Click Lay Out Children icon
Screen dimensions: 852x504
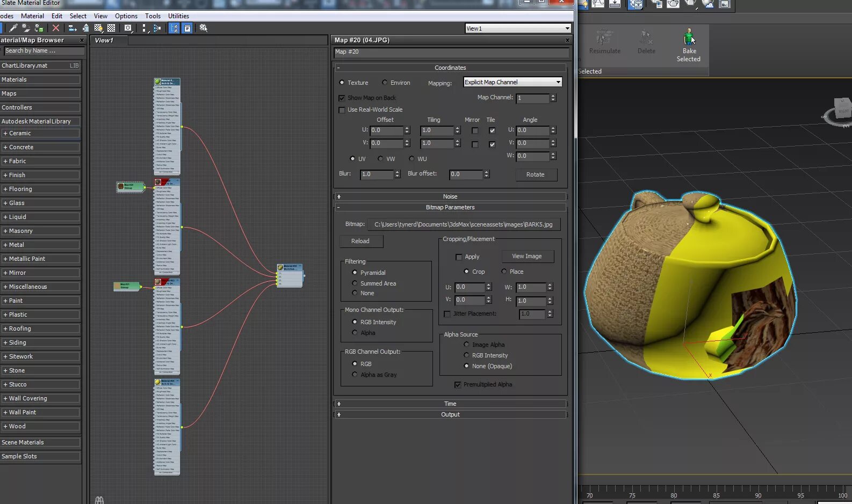point(157,28)
